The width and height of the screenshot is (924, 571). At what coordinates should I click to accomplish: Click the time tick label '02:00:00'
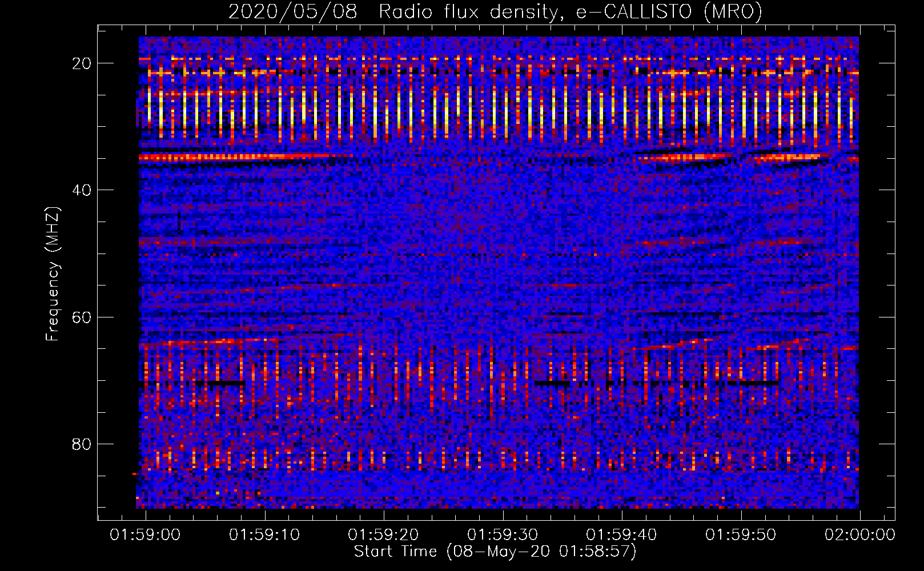pyautogui.click(x=859, y=535)
